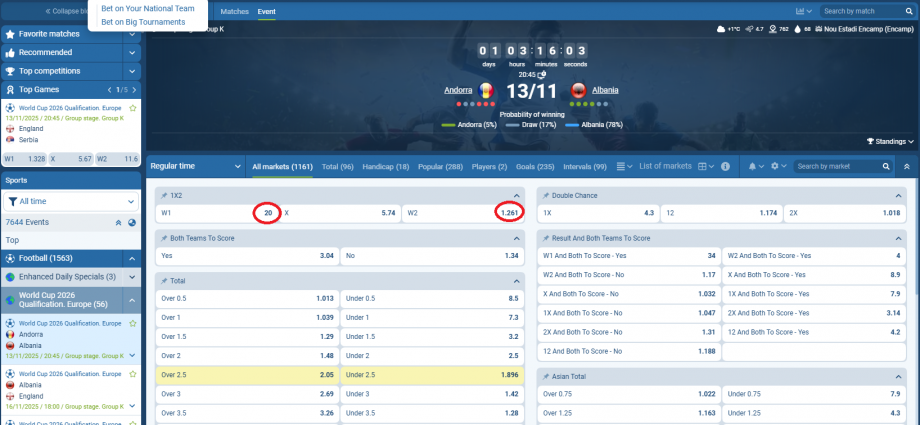Click the trophy icon beside Standings
The image size is (920, 425).
click(x=870, y=141)
